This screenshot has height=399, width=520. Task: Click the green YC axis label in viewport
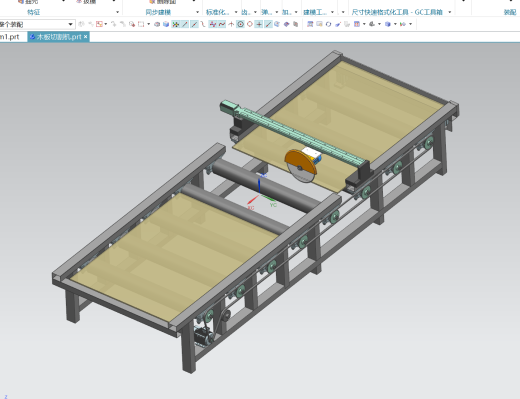coord(273,205)
